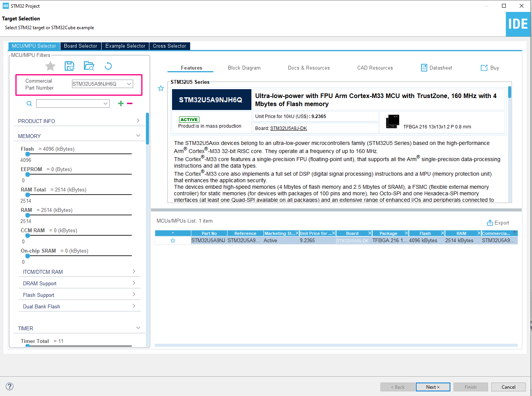Screen dimensions: 532x396
Task: Reset all MCU/MPU filters
Action: (x=108, y=66)
